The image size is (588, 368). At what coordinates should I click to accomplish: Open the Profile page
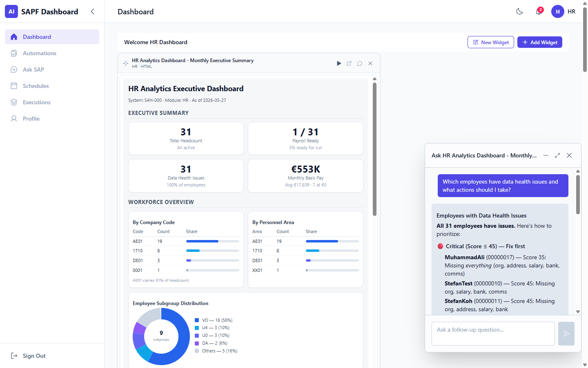[52, 119]
